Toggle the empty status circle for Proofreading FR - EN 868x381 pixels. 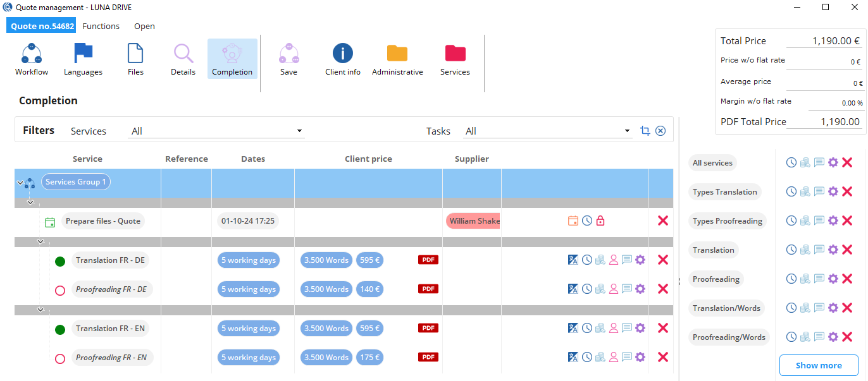pos(60,358)
